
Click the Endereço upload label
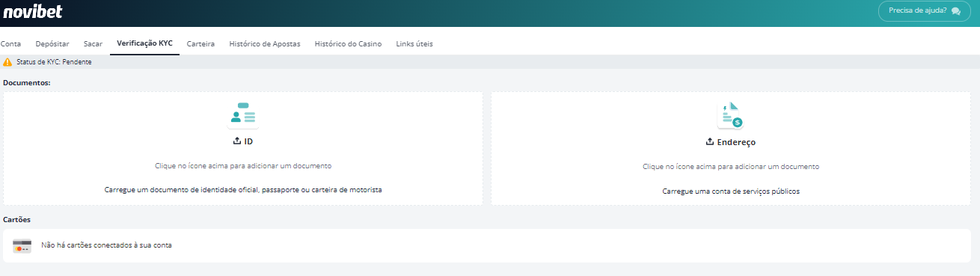tap(736, 141)
